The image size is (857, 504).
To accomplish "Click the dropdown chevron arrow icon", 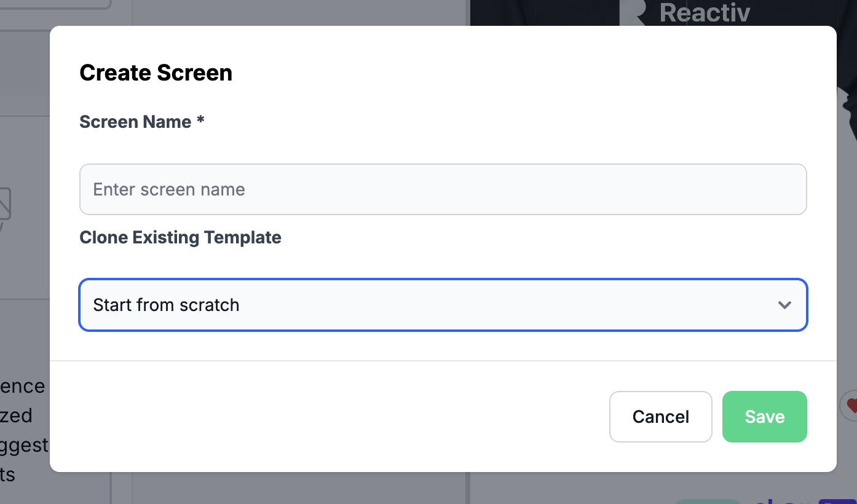I will point(784,305).
